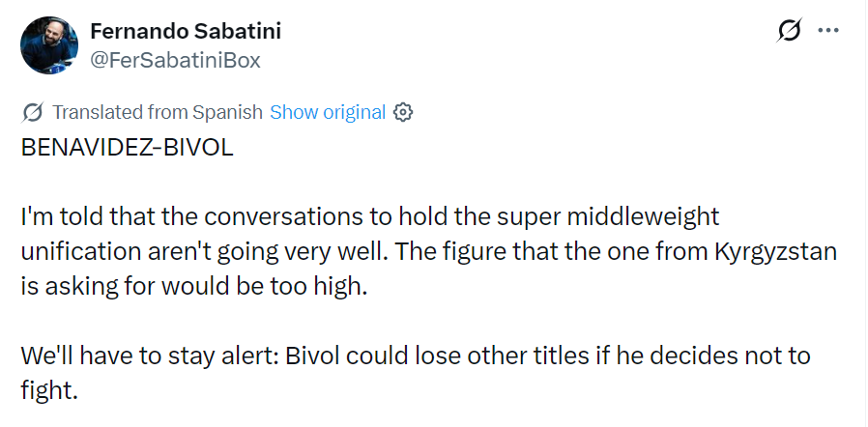Open the @FerSabatiniBox handle link
Viewport: 868px width, 427px height.
point(175,60)
